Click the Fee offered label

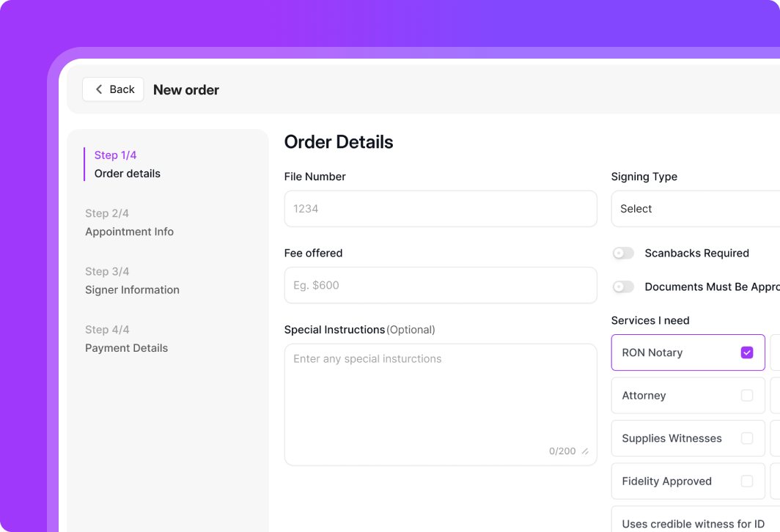[314, 253]
